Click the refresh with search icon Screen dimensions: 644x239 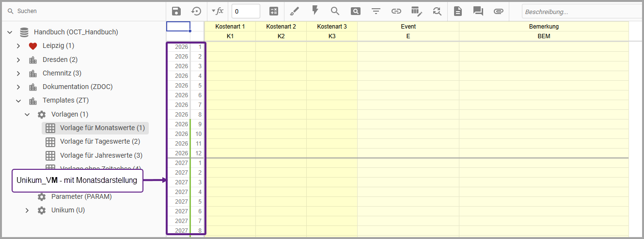pyautogui.click(x=437, y=11)
